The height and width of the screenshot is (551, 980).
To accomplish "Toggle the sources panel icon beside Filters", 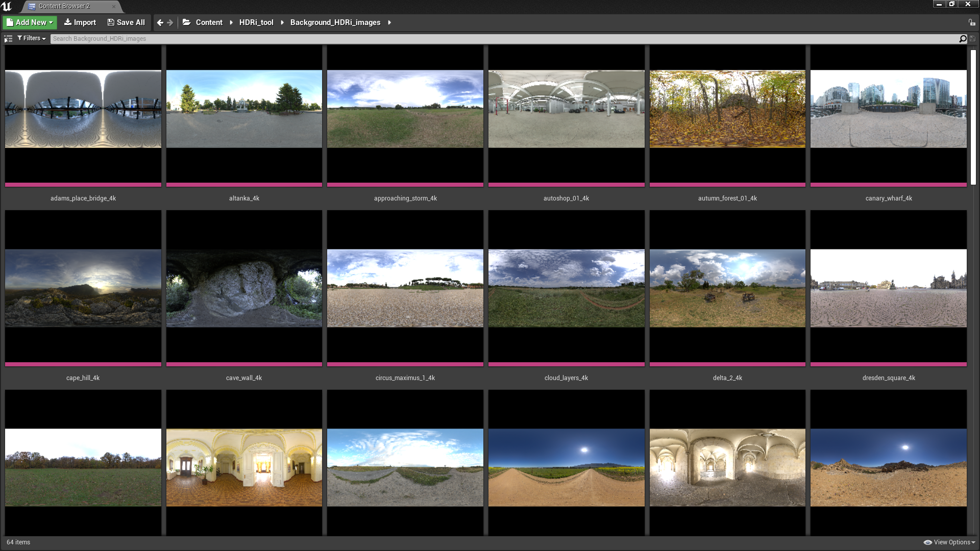I will (x=8, y=39).
